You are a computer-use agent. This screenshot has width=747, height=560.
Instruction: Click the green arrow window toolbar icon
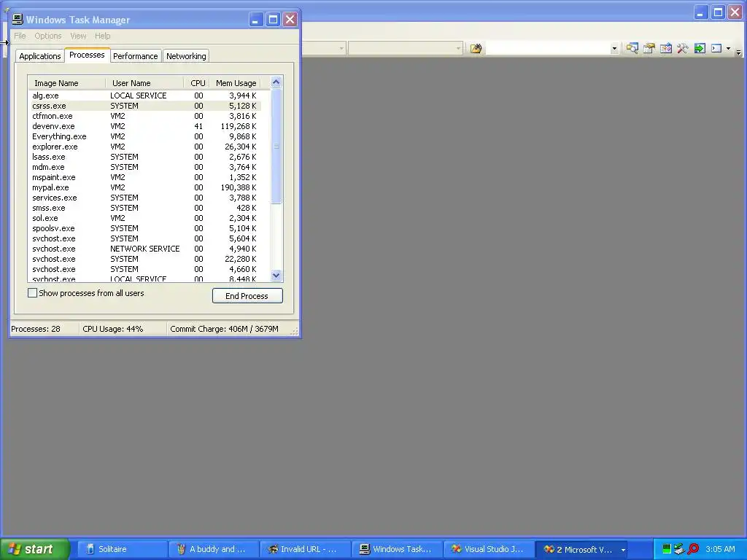700,48
